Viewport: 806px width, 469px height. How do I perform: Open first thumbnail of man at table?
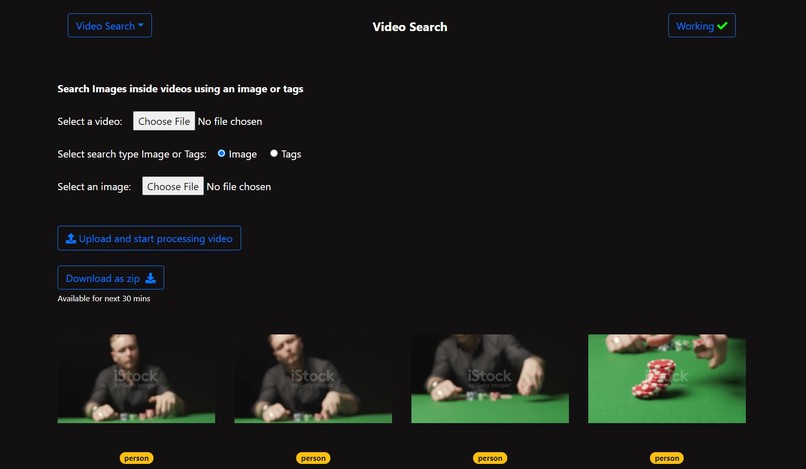tap(136, 378)
